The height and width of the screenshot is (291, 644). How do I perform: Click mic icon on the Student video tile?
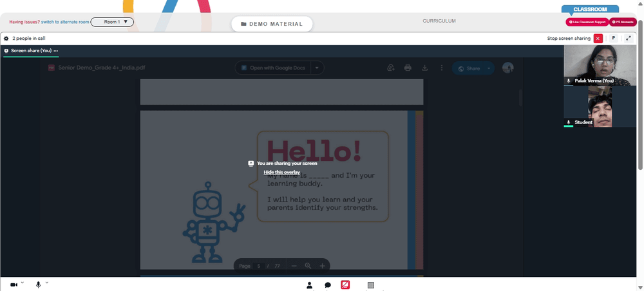pyautogui.click(x=569, y=122)
